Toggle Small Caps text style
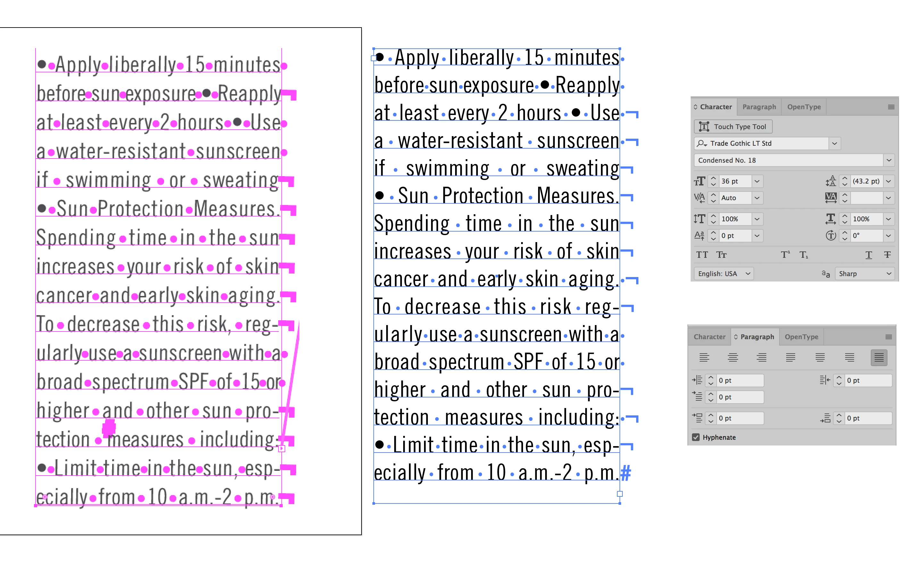Screen dimensions: 924x572 pyautogui.click(x=721, y=255)
